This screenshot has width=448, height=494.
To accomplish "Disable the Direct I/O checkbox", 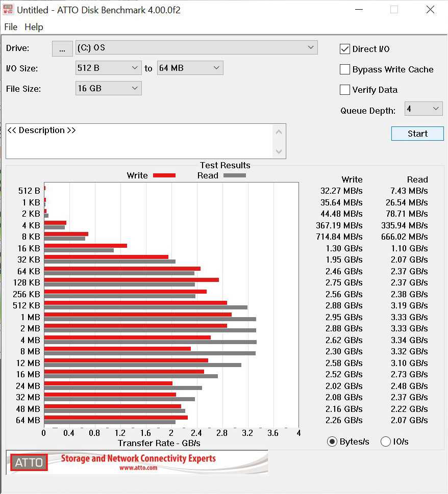I will tap(345, 49).
